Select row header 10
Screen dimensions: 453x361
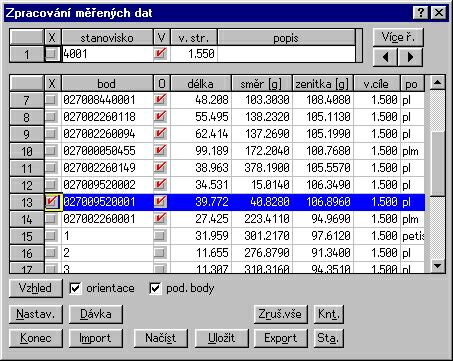(27, 151)
